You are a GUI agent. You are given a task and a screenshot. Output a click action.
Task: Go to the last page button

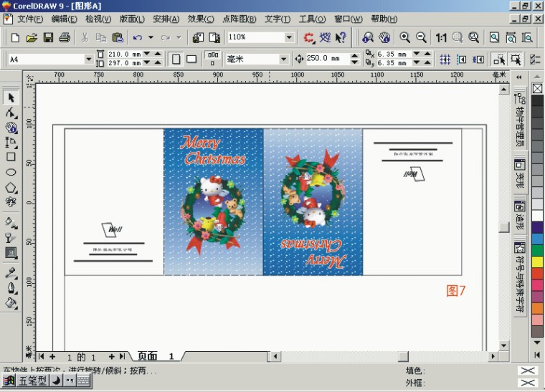123,357
